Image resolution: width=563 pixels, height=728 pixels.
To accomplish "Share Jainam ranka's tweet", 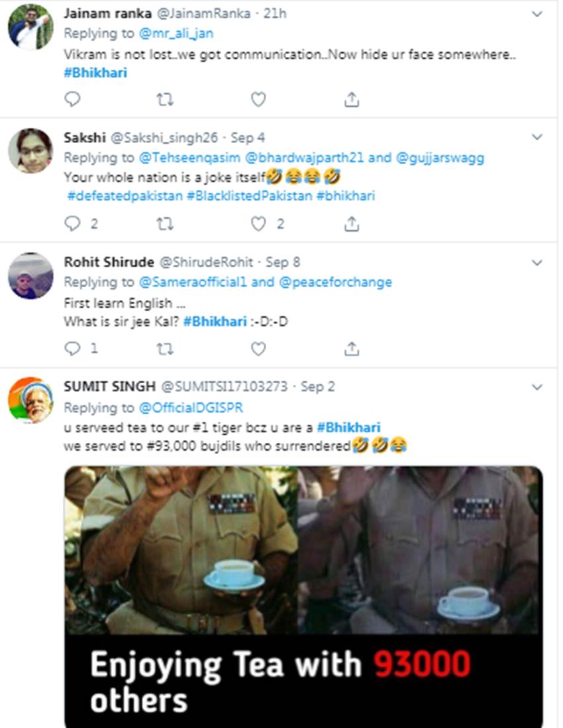I will pos(352,99).
